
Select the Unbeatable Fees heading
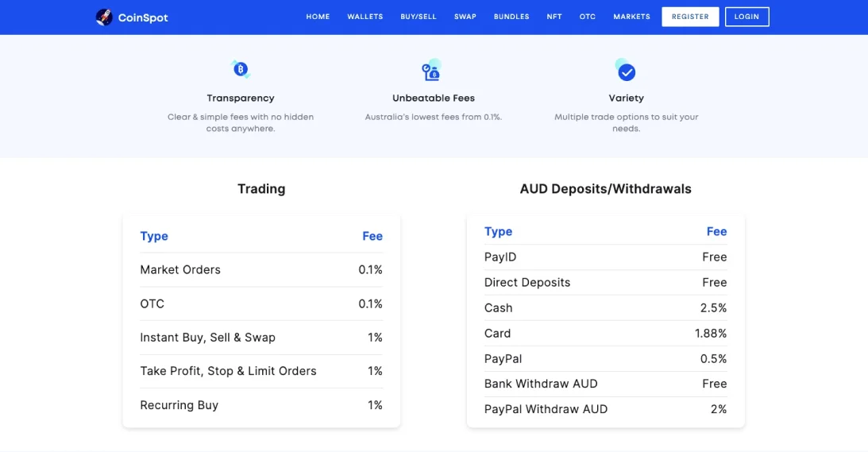tap(434, 98)
